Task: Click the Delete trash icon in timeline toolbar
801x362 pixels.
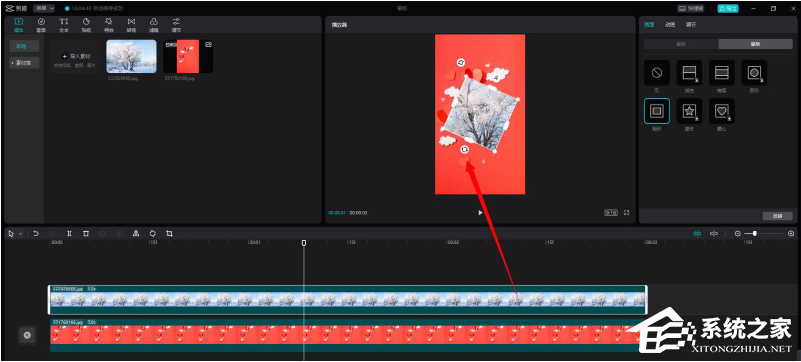Action: coord(86,233)
